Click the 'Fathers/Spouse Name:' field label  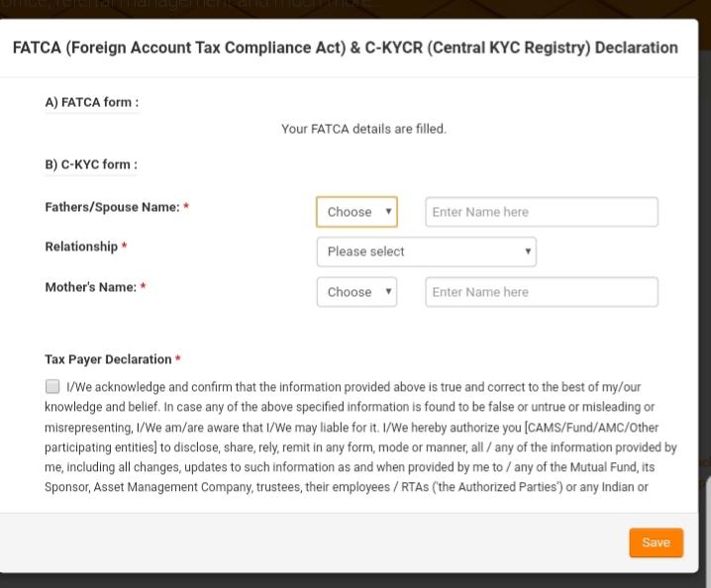[x=112, y=207]
